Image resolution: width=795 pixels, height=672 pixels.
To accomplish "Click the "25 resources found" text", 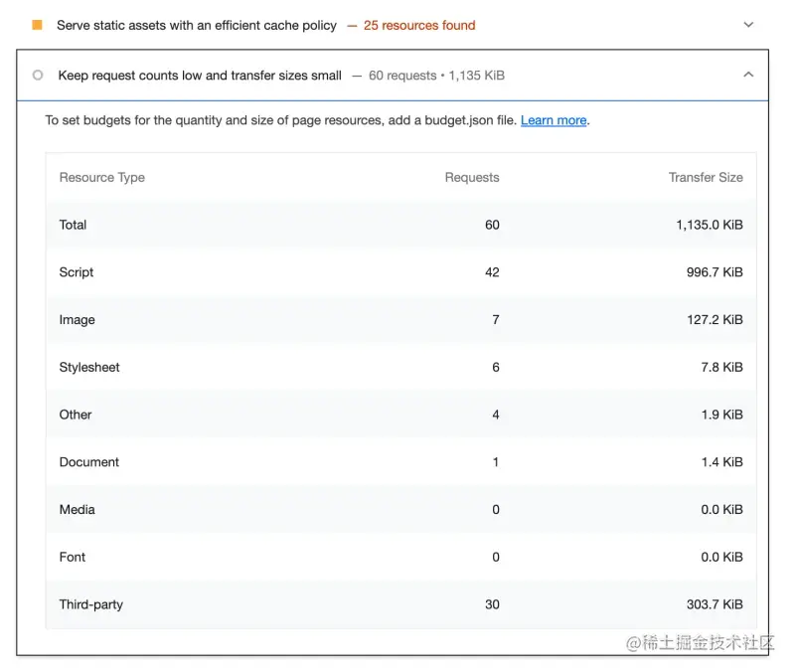I will [419, 25].
